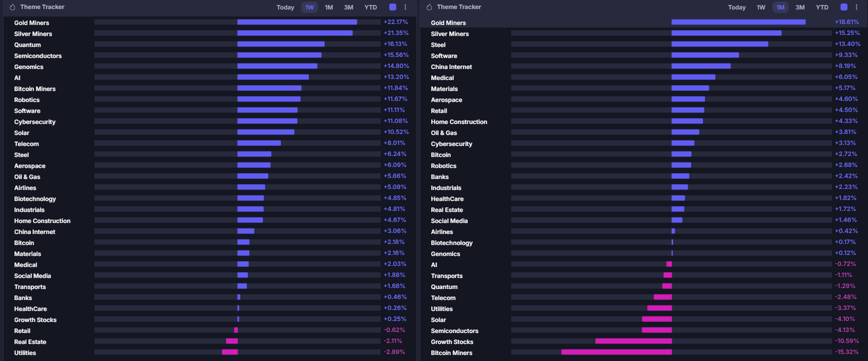Click purple color square in weekly Theme Tracker
The image size is (868, 361).
pyautogui.click(x=393, y=7)
